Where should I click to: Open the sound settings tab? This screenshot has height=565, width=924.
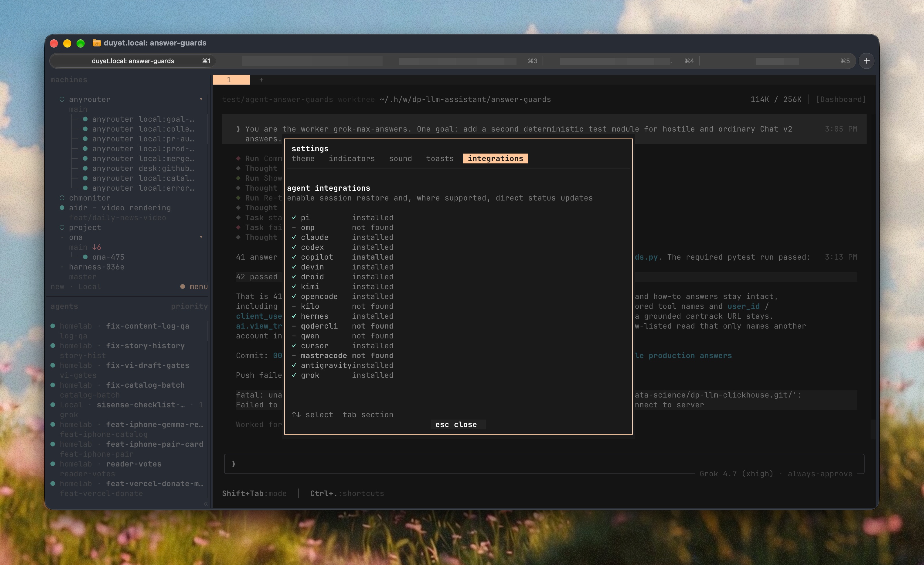coord(400,158)
